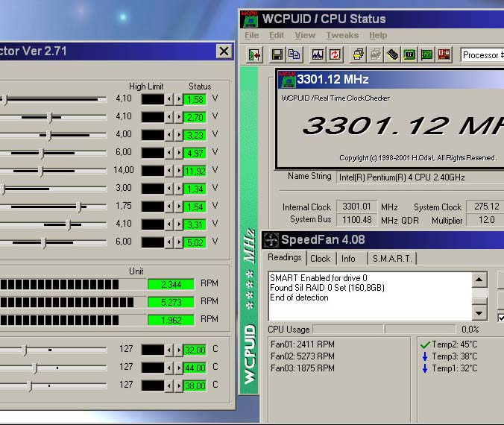
Task: Click the red refresh arrows icon in WCPUID
Action: [335, 55]
